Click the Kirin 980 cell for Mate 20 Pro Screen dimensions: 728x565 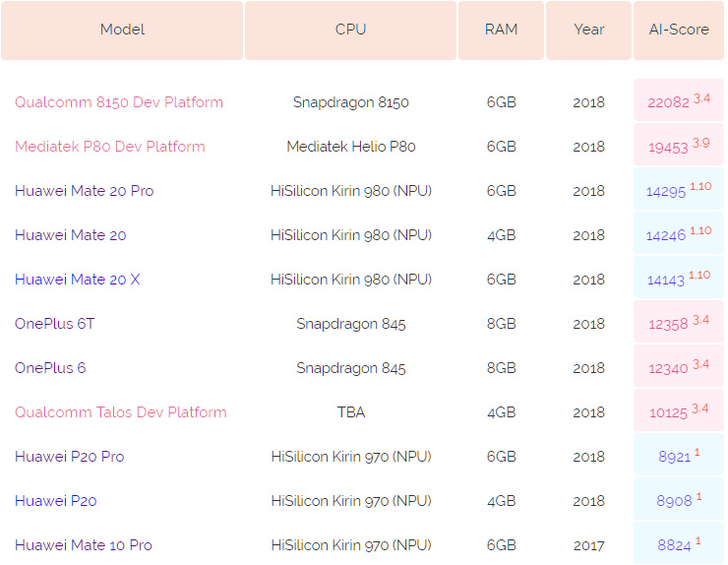click(x=350, y=191)
